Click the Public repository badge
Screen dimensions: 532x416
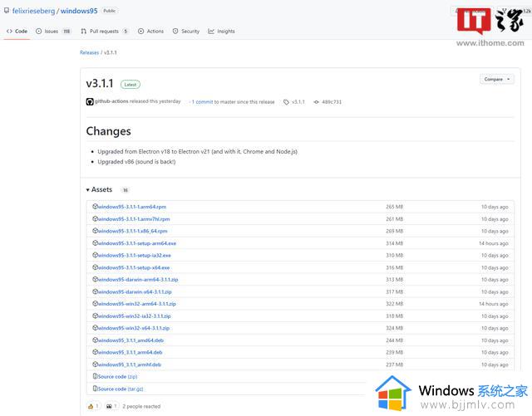[110, 11]
